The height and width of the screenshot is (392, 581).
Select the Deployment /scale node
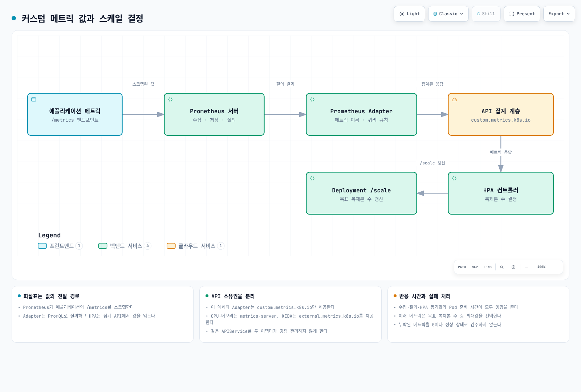pyautogui.click(x=361, y=193)
